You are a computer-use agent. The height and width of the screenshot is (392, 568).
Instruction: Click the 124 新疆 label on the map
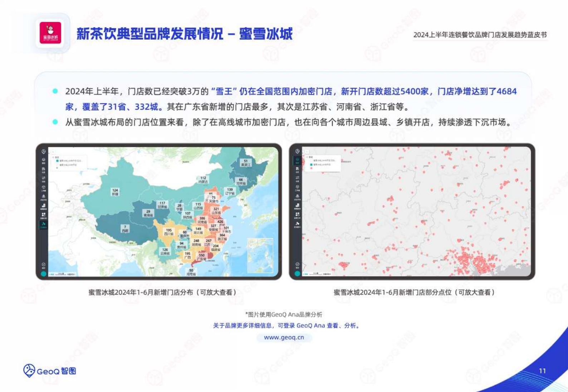(115, 192)
